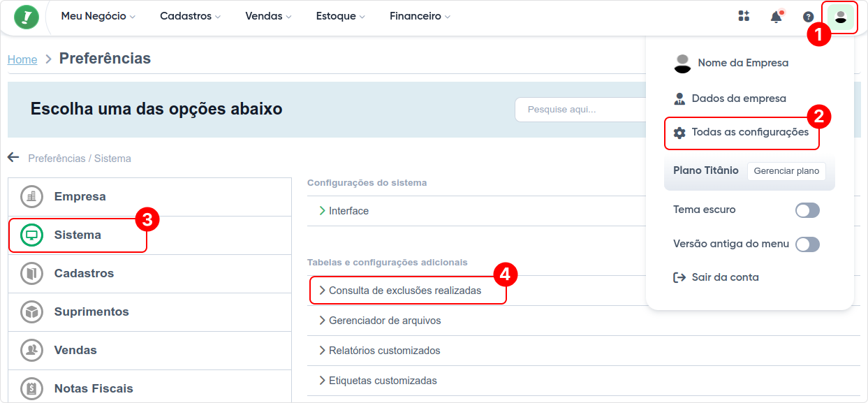
Task: Click the Cadastros book icon
Action: click(x=31, y=274)
